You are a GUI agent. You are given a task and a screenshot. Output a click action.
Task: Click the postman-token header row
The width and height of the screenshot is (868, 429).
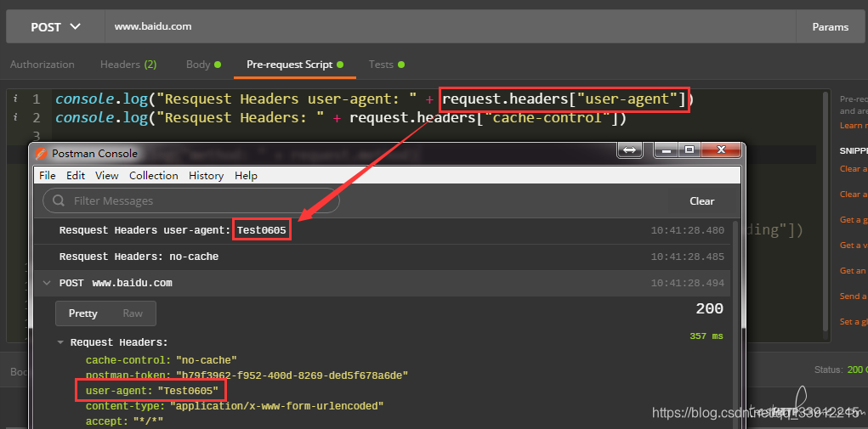(247, 375)
